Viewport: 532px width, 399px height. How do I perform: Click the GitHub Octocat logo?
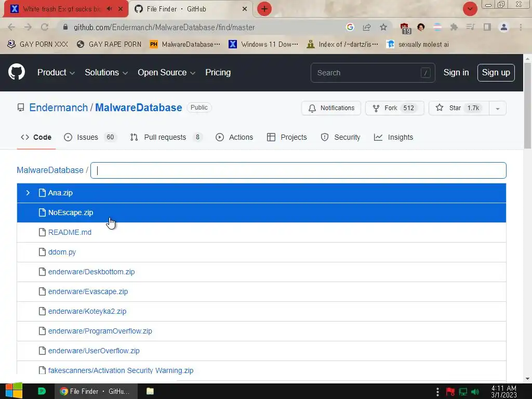[x=17, y=72]
